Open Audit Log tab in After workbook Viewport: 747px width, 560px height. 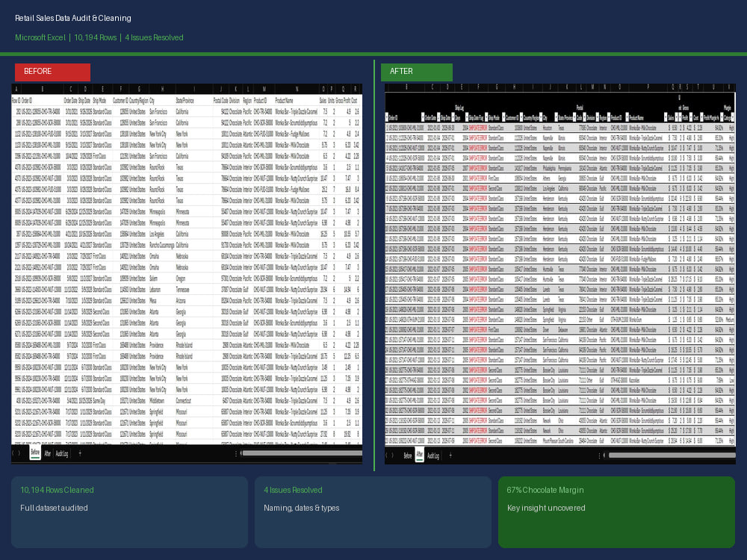point(433,455)
